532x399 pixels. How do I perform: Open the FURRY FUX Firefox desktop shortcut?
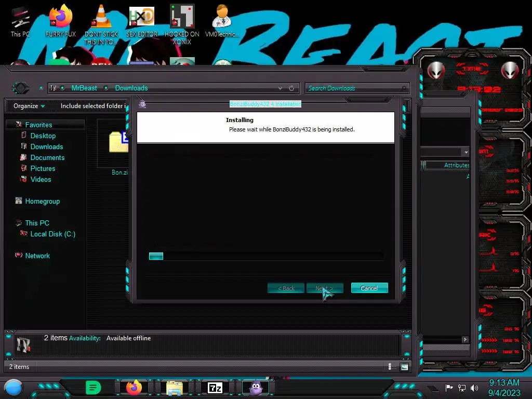tap(61, 22)
